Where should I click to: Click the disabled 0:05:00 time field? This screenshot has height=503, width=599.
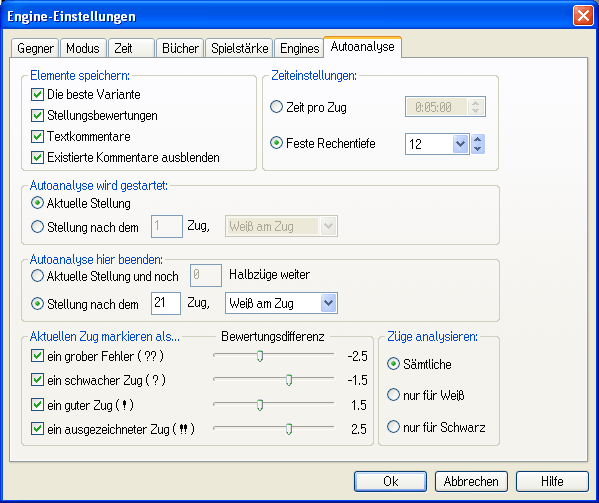pos(436,107)
